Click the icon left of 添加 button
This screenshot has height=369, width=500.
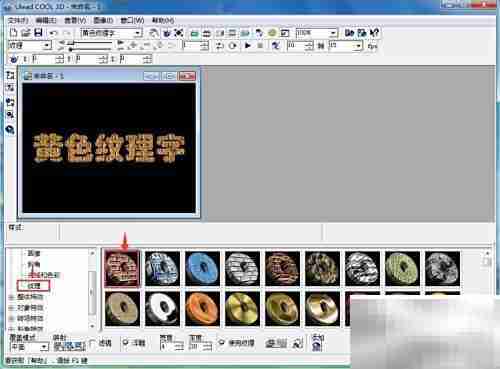297,343
